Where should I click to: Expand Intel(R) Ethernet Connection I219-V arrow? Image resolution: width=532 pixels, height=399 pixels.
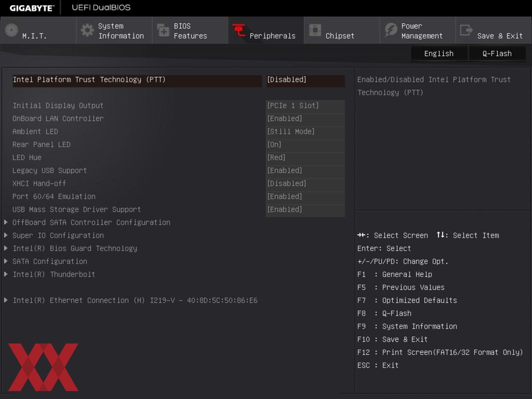click(x=6, y=300)
